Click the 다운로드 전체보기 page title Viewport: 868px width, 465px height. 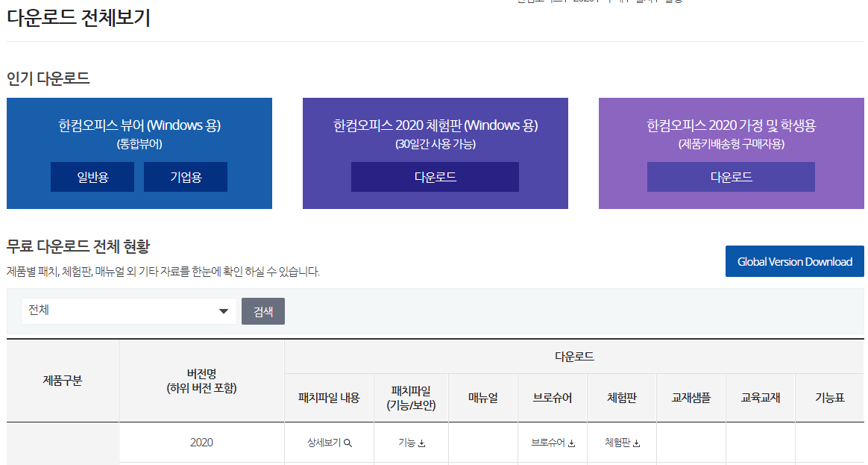[x=78, y=17]
